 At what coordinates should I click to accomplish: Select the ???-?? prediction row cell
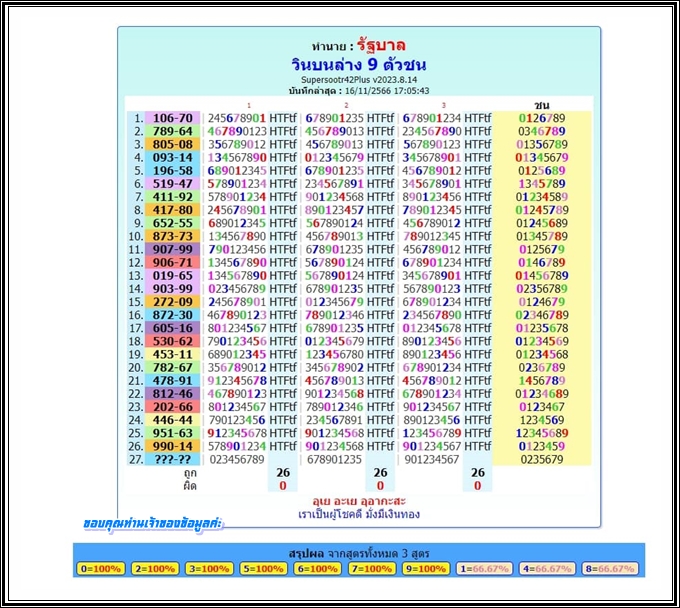point(173,459)
